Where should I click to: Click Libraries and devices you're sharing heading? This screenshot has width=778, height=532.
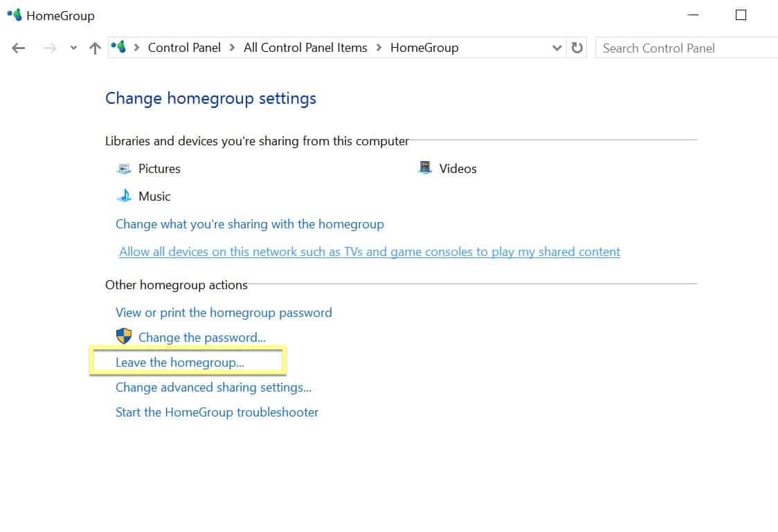point(257,141)
